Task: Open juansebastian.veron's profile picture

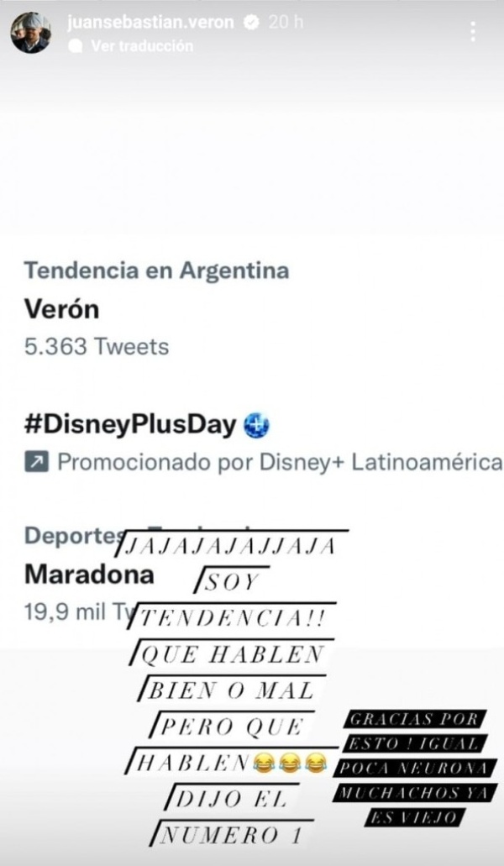Action: point(30,33)
